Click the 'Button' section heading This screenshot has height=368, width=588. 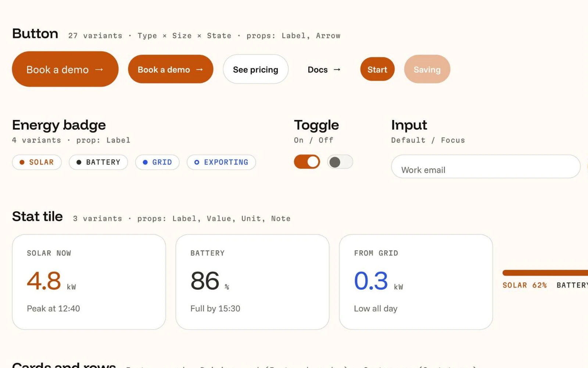click(35, 33)
